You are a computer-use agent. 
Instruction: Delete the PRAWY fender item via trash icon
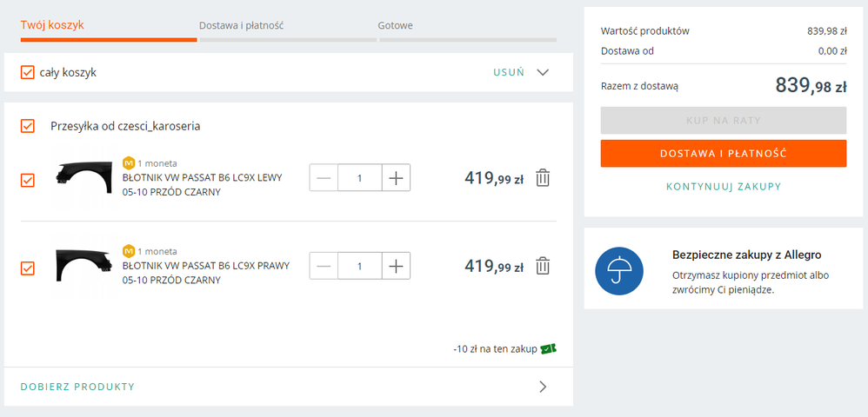click(543, 266)
